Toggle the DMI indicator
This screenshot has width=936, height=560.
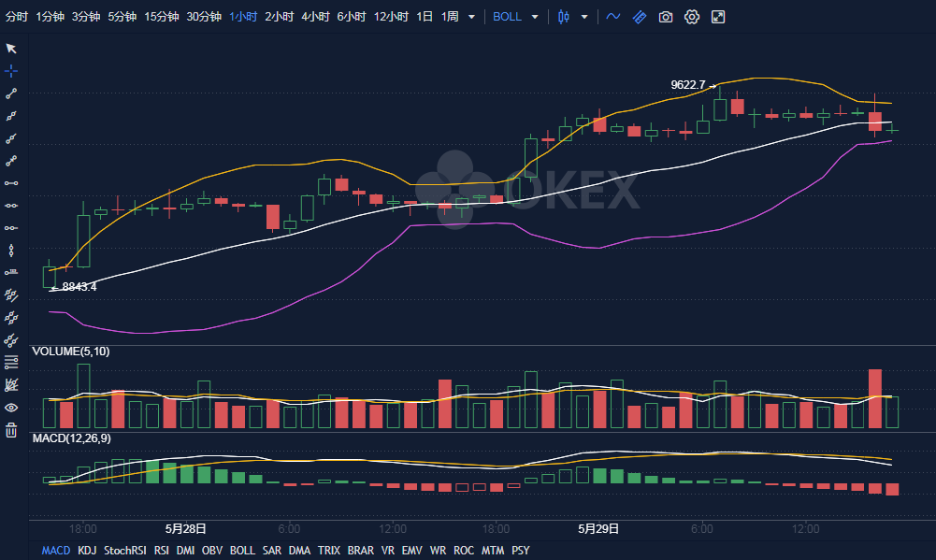(186, 551)
